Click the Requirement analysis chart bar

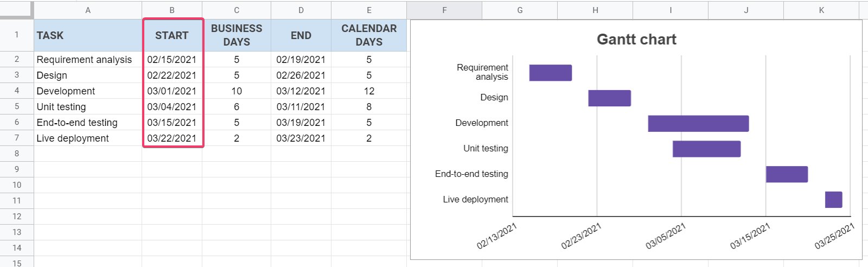(x=550, y=73)
